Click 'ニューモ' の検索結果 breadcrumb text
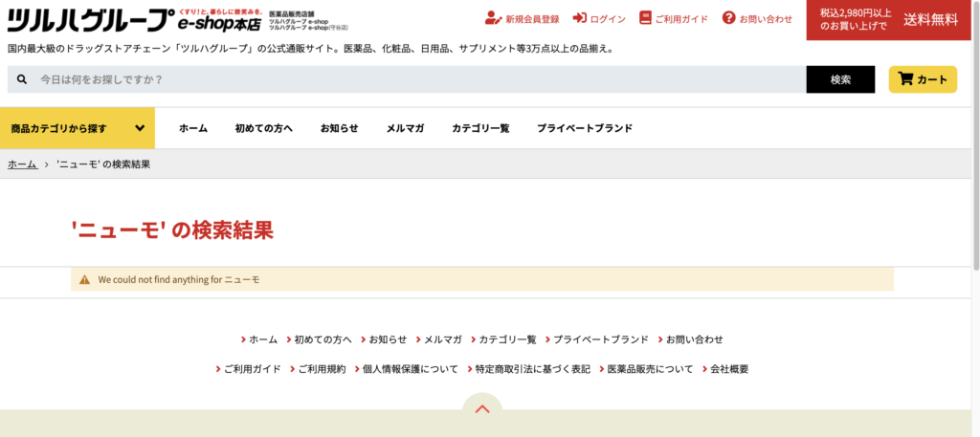Viewport: 980px width, 437px height. (103, 164)
